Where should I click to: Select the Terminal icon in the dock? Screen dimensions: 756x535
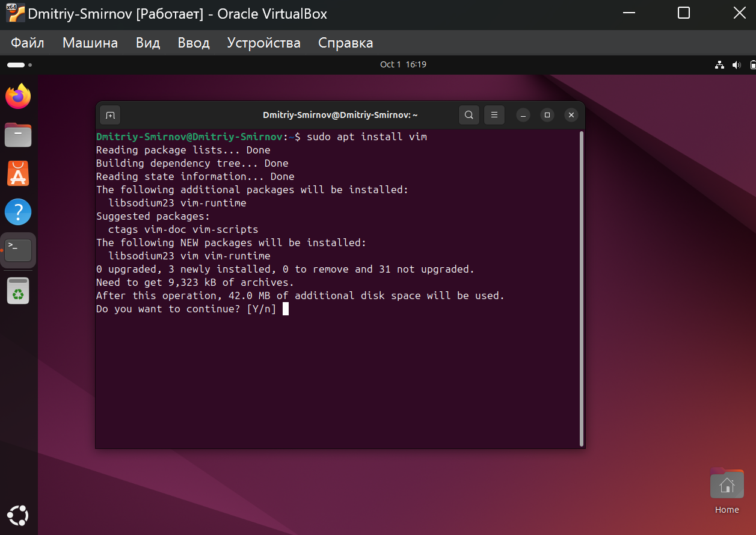(x=18, y=250)
